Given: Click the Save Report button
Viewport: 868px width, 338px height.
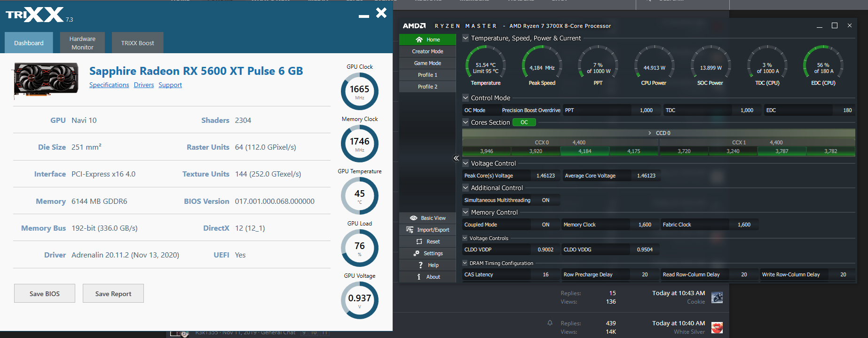Looking at the screenshot, I should [113, 293].
